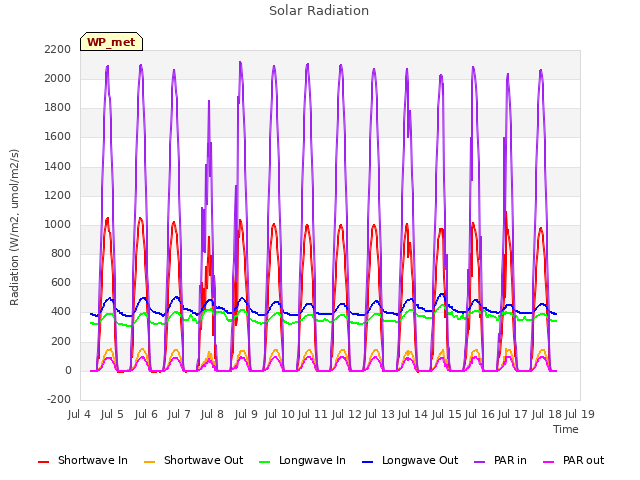Click the Jul 19 x-axis tick label

[580, 414]
